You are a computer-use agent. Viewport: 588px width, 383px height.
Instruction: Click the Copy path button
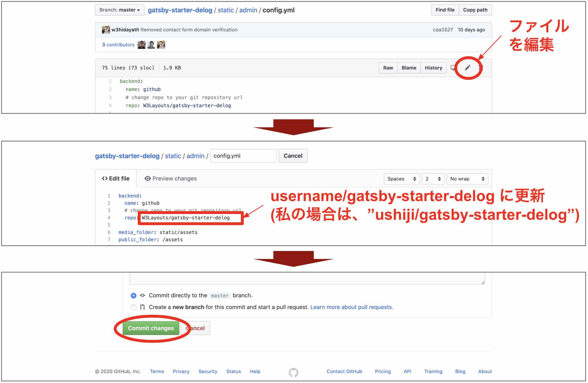click(476, 9)
